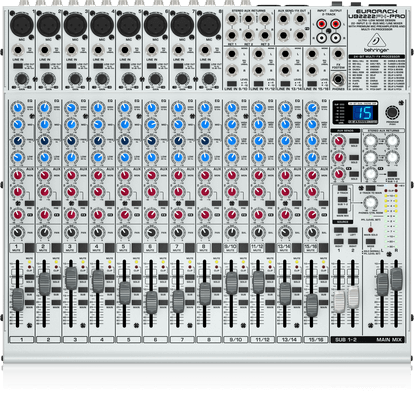
Task: Toggle the channel 7 PRE button
Action: pyautogui.click(x=190, y=203)
